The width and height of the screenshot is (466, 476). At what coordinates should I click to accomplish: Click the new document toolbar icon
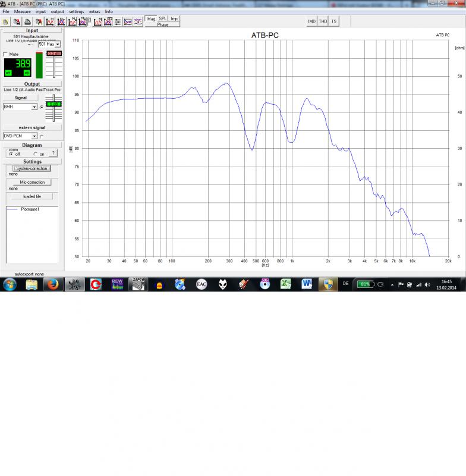(5, 22)
